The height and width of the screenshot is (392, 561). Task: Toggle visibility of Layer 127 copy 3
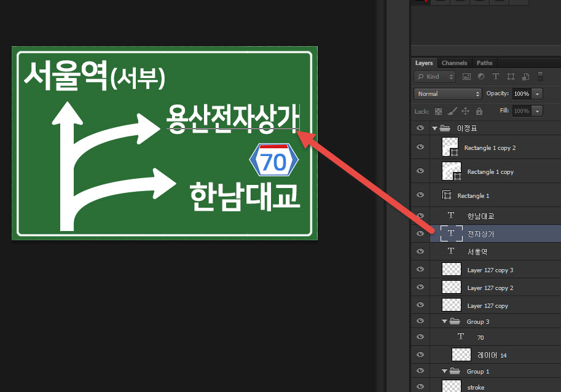coord(420,269)
